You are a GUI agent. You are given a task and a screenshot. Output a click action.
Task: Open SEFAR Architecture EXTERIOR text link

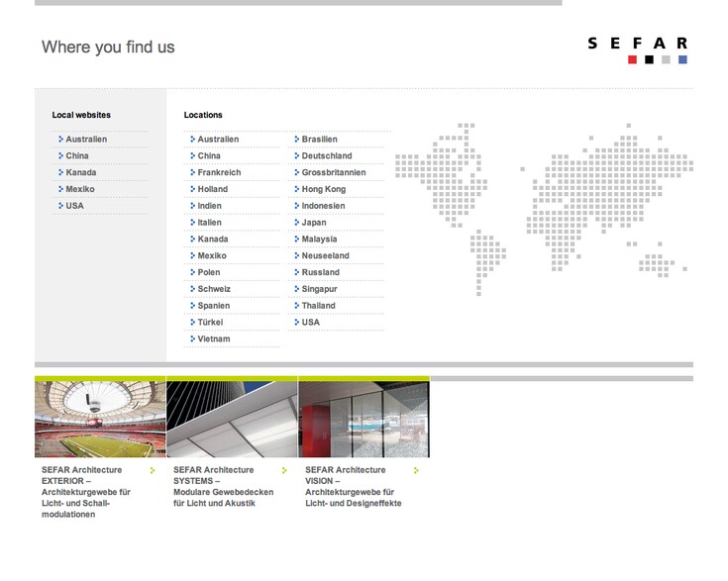point(86,492)
